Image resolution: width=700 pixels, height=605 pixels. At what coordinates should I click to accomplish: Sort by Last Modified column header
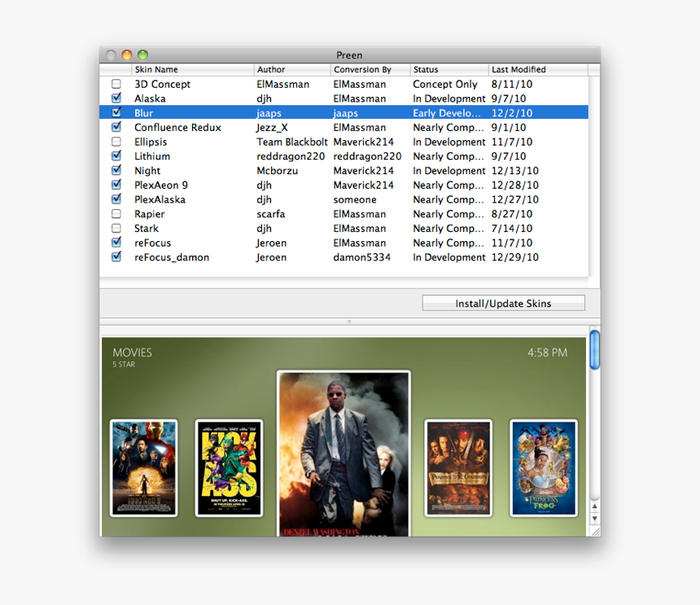pyautogui.click(x=538, y=69)
